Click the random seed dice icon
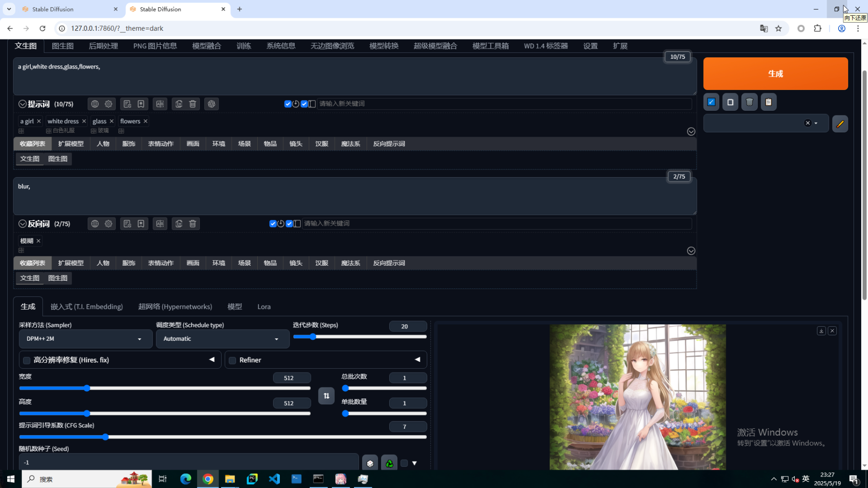The image size is (868, 488). click(x=370, y=462)
